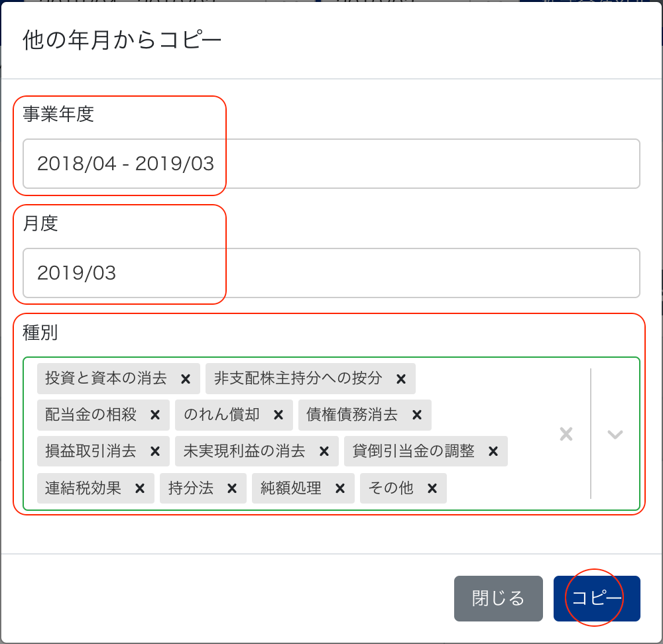Remove the 非支配株主持分への按分 tag
The height and width of the screenshot is (644, 663).
[x=400, y=379]
